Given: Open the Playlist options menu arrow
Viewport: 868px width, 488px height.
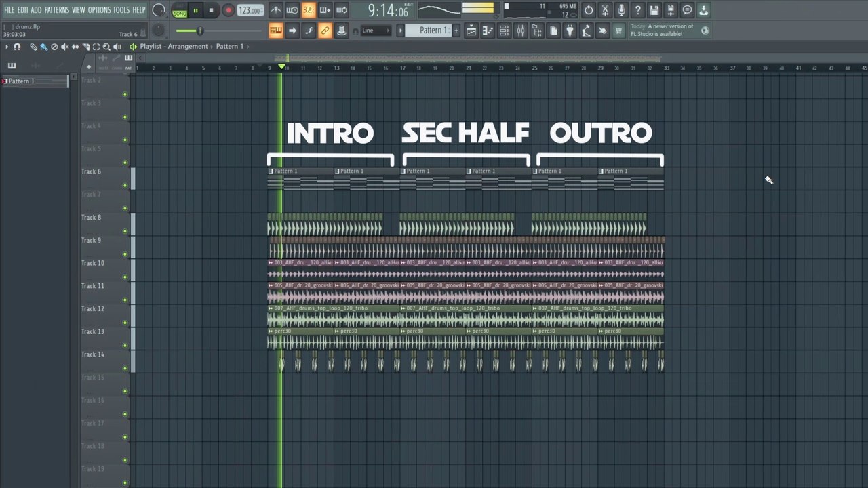Looking at the screenshot, I should tap(7, 47).
